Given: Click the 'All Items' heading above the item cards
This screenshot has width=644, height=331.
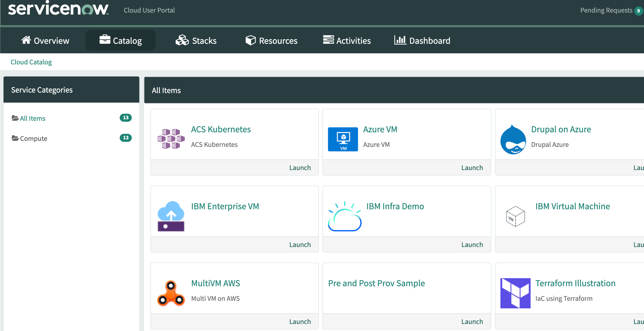Looking at the screenshot, I should point(166,90).
